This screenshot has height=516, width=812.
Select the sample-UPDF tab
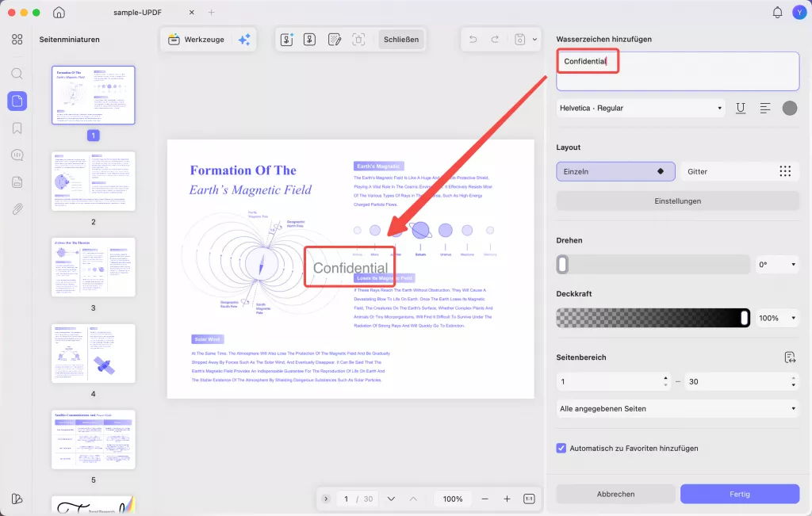click(138, 13)
